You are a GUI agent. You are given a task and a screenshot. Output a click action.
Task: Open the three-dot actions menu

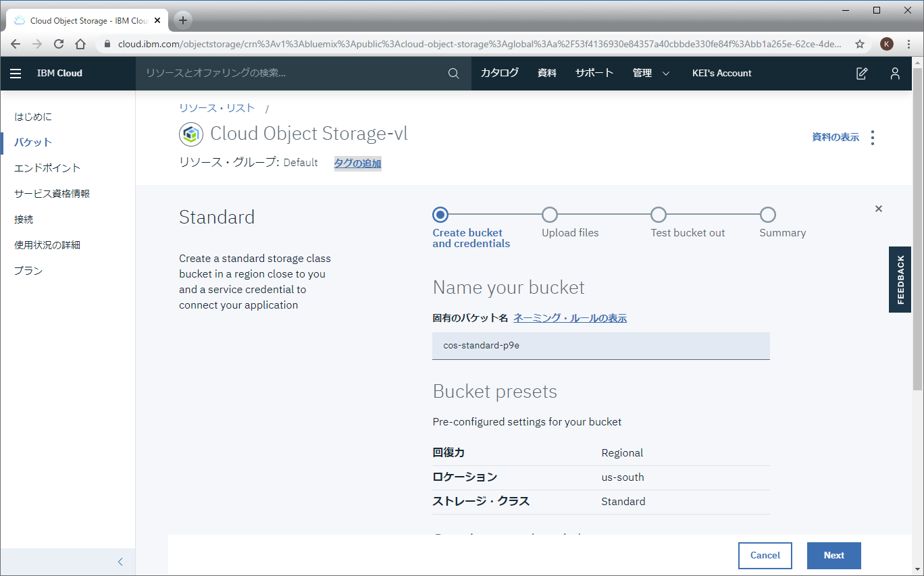pos(873,138)
